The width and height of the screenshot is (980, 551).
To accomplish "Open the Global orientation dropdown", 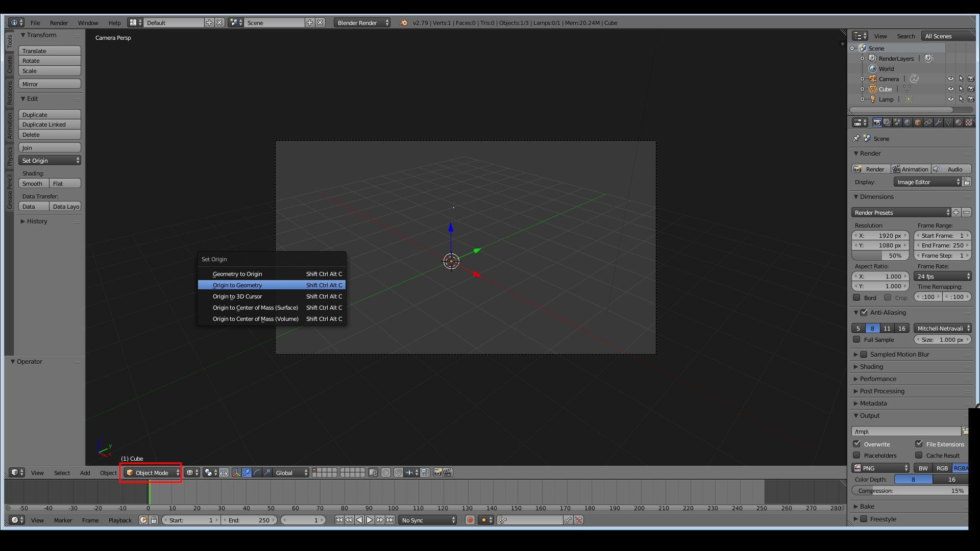I will [291, 472].
